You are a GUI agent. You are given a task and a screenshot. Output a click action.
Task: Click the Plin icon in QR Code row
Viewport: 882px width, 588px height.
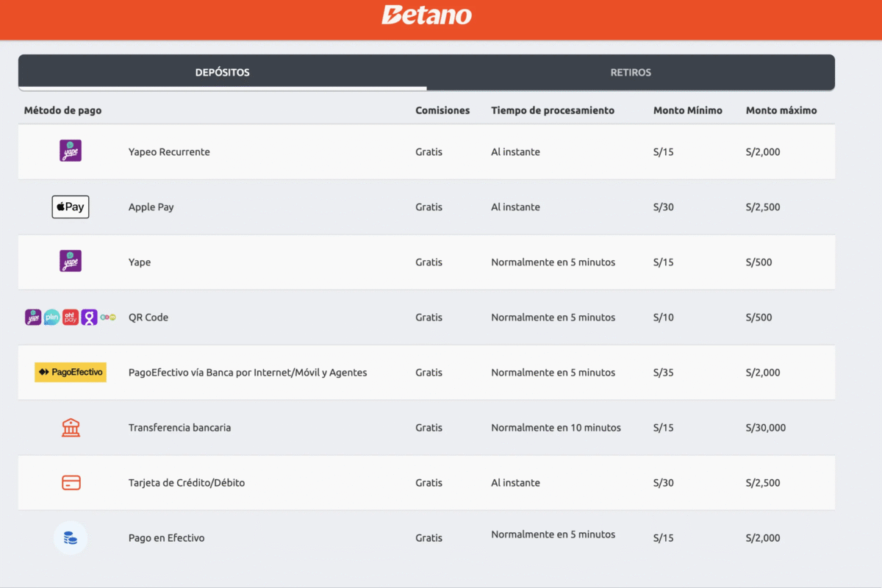click(51, 318)
